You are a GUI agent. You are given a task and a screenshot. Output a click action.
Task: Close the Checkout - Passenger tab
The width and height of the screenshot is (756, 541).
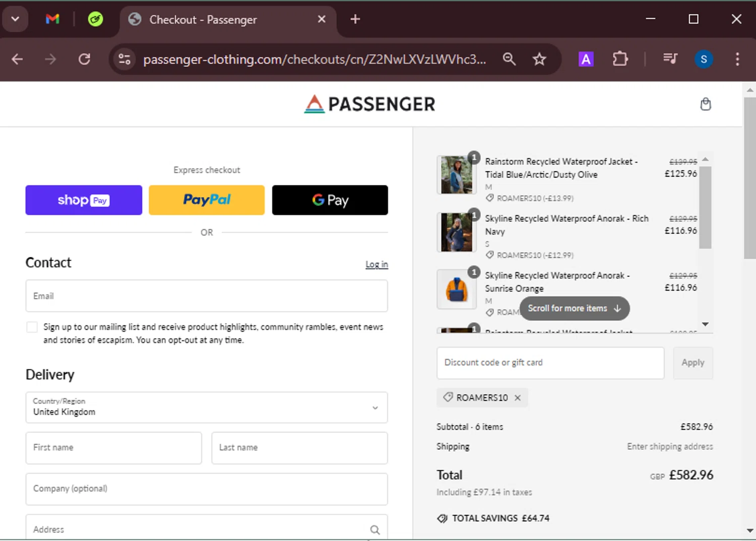point(322,19)
